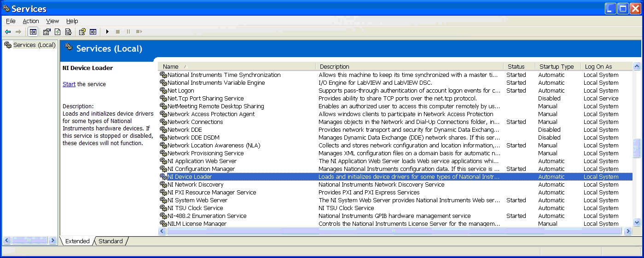The height and width of the screenshot is (258, 644).
Task: Open the View menu
Action: pyautogui.click(x=52, y=21)
